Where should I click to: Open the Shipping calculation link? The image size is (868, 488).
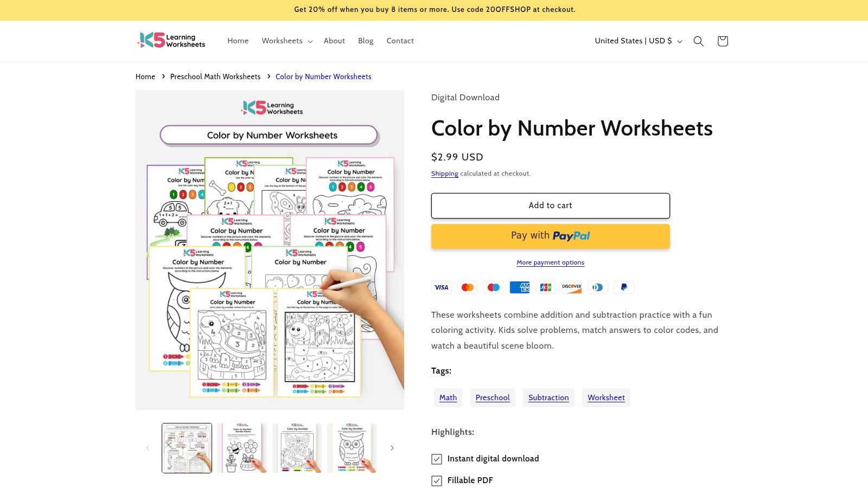(445, 174)
